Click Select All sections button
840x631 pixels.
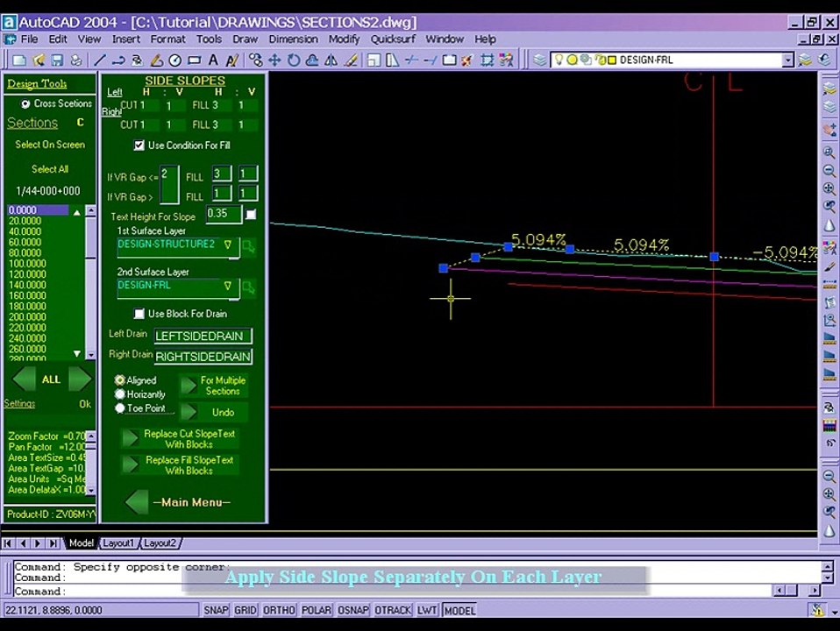[x=50, y=169]
